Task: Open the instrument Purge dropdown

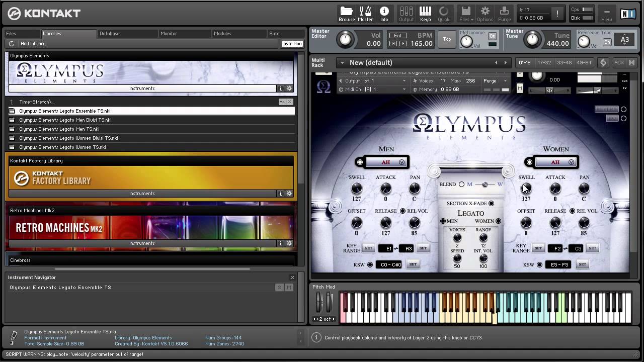Action: [496, 80]
